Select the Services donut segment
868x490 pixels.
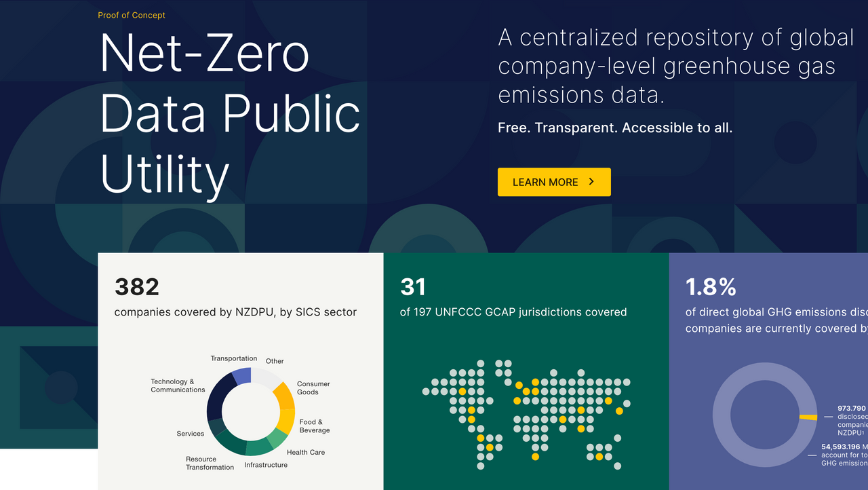[x=216, y=427]
